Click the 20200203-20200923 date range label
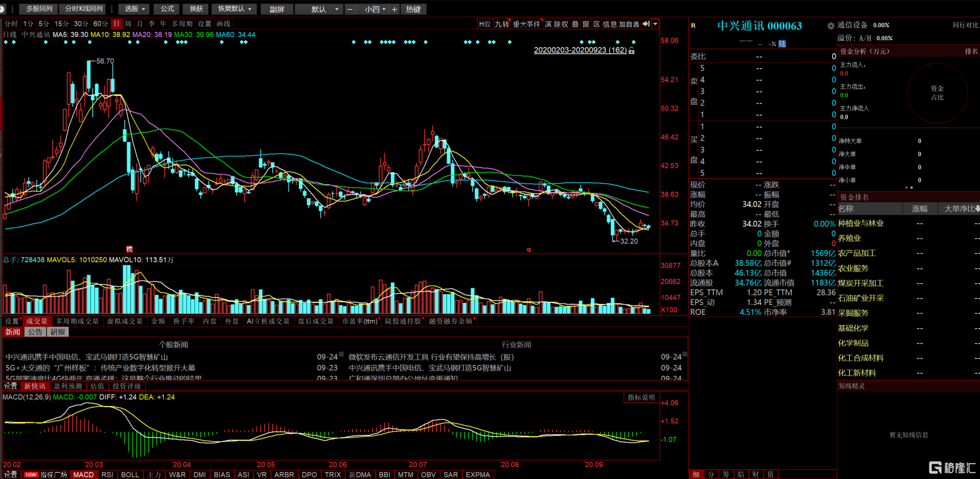980x479 pixels. (x=580, y=50)
